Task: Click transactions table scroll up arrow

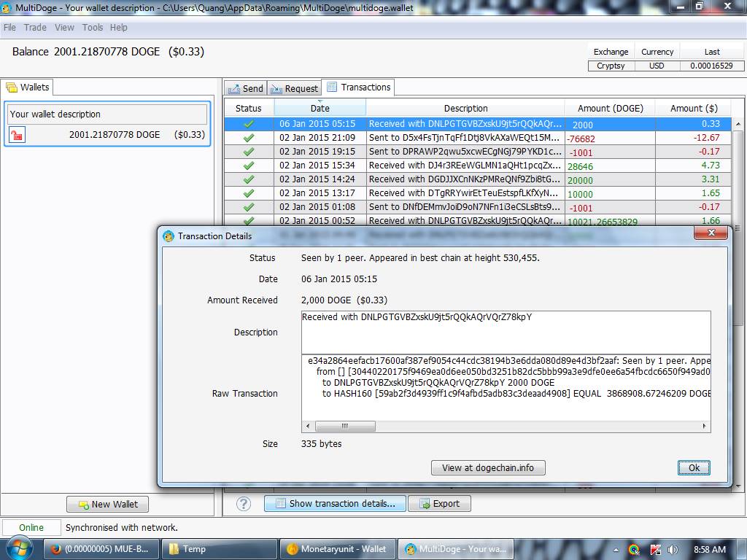Action: (738, 124)
